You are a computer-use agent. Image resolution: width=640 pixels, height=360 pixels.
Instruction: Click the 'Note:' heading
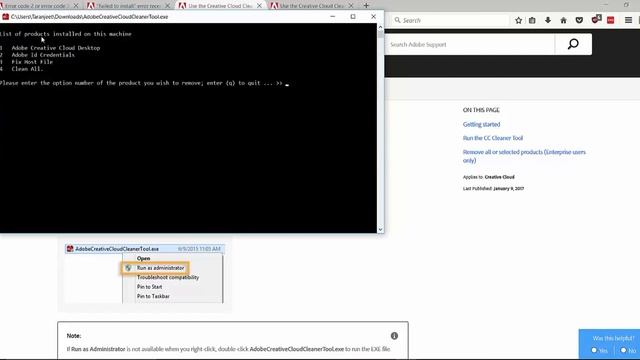tap(74, 336)
